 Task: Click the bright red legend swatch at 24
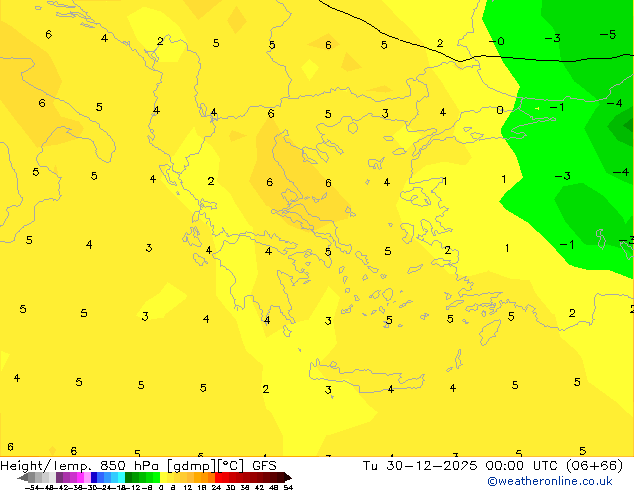(218, 477)
